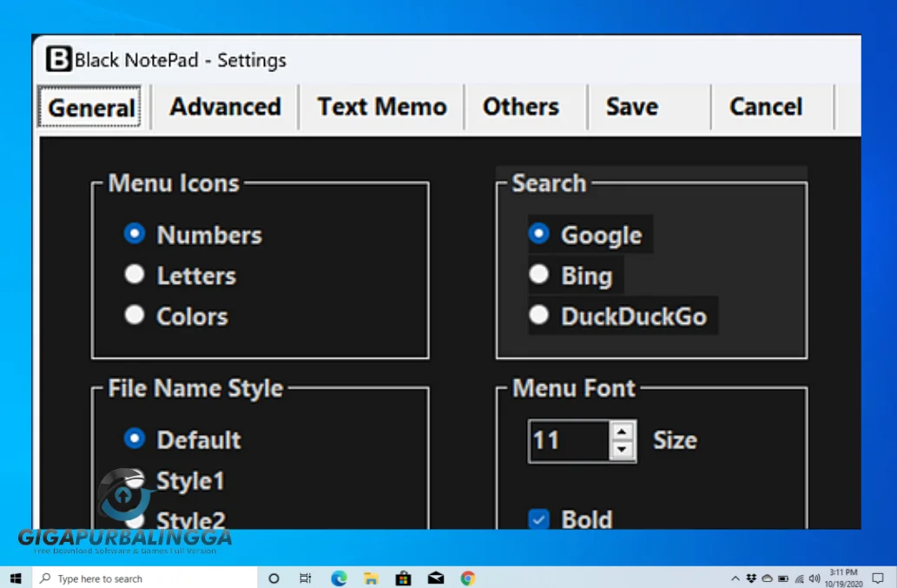Click Save to apply settings
This screenshot has width=897, height=588.
pyautogui.click(x=632, y=107)
